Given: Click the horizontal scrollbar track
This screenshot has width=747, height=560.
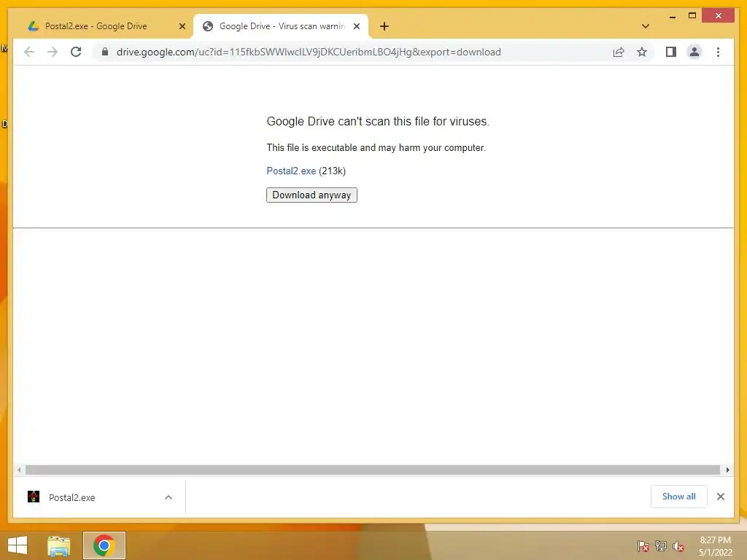Looking at the screenshot, I should coord(373,470).
